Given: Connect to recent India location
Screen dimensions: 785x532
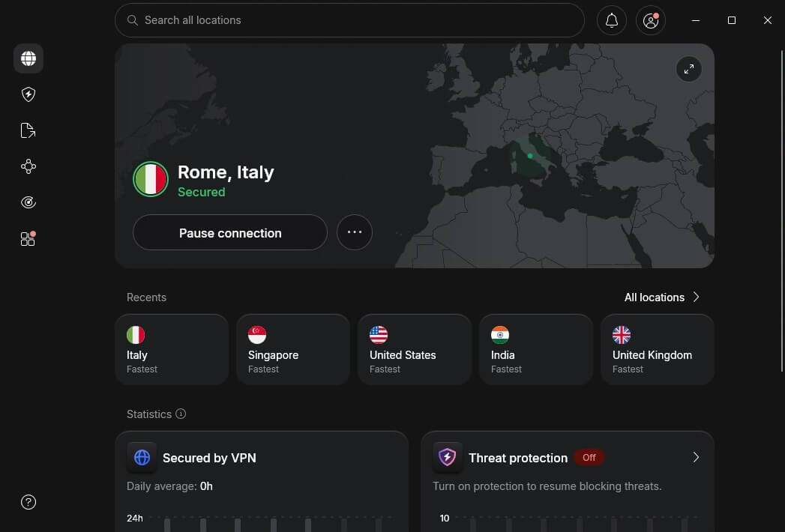Looking at the screenshot, I should pyautogui.click(x=535, y=349).
